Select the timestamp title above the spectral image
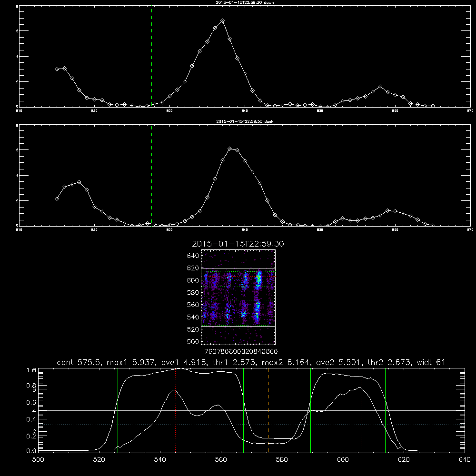This screenshot has width=476, height=476. [x=238, y=244]
